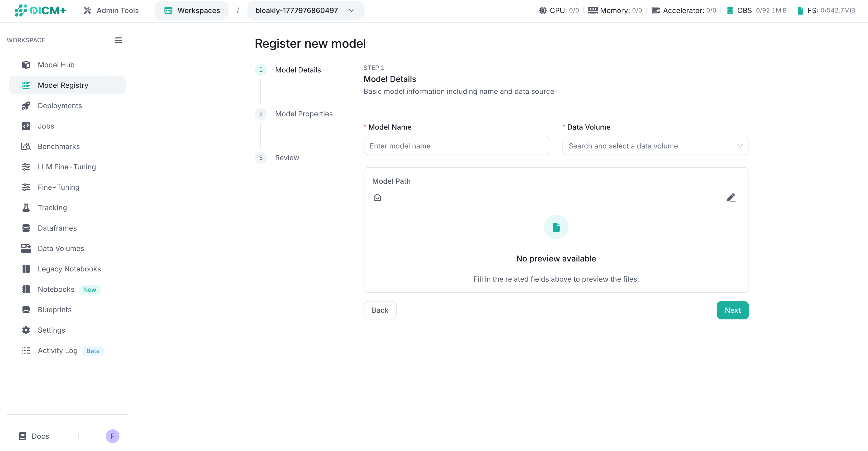868x451 pixels.
Task: Click the Docs book icon
Action: (22, 436)
